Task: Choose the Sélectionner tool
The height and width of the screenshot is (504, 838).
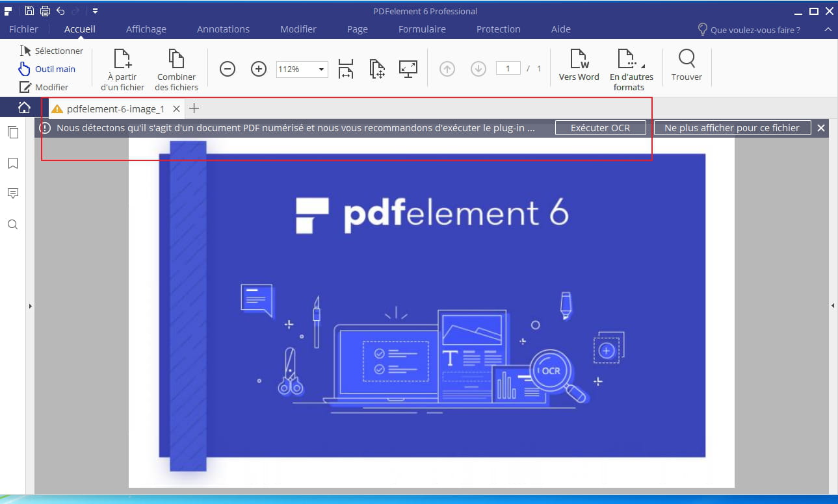Action: click(x=51, y=51)
